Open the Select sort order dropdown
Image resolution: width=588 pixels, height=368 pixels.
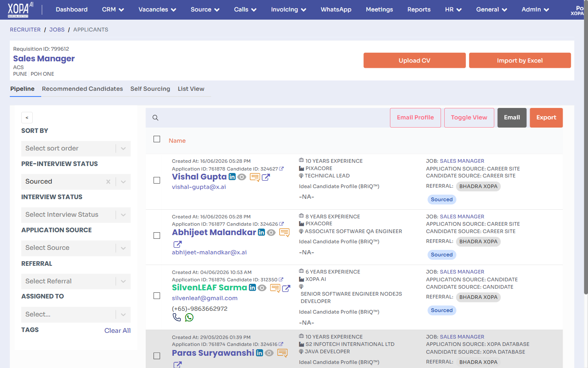coord(76,148)
